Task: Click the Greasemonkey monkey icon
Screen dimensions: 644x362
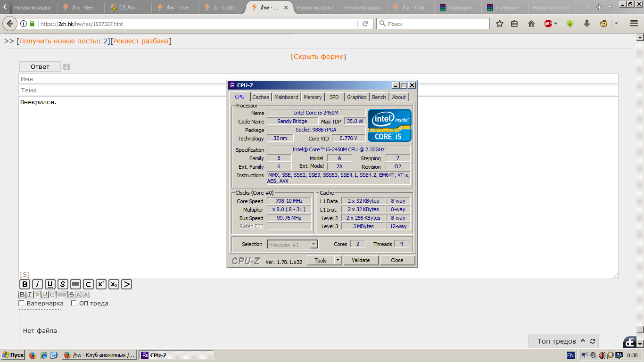Action: [603, 24]
